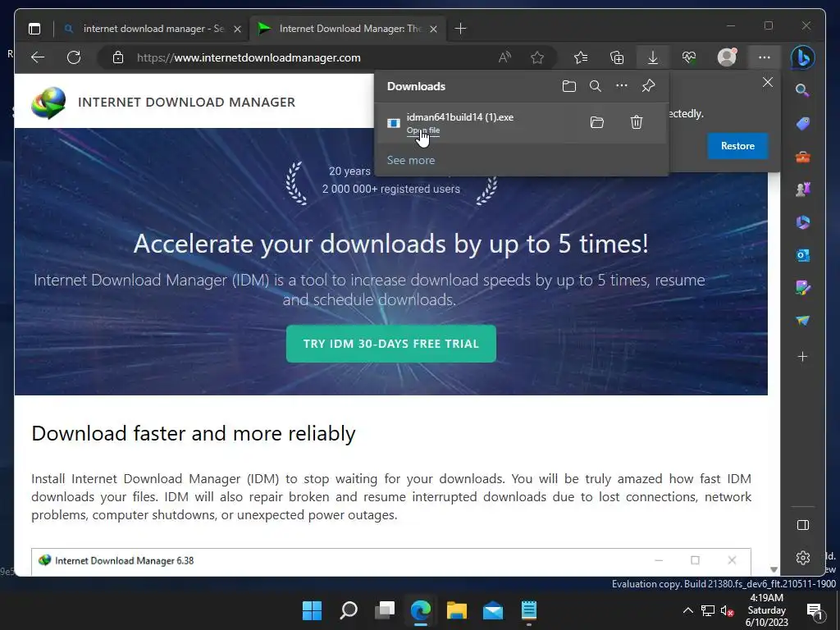This screenshot has height=630, width=840.
Task: Click TRY IDM 30-DAYS FREE TRIAL button
Action: [391, 344]
